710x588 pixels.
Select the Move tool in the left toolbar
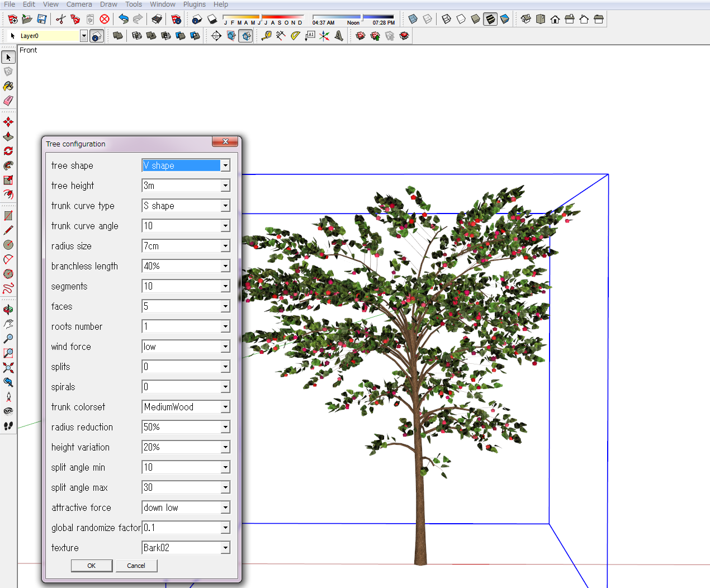tap(8, 121)
